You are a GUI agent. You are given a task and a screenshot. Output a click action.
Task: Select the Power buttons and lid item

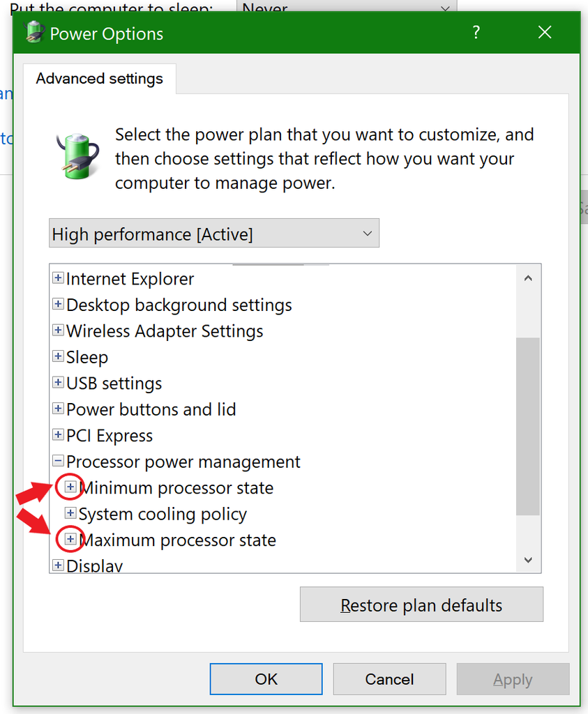click(151, 409)
